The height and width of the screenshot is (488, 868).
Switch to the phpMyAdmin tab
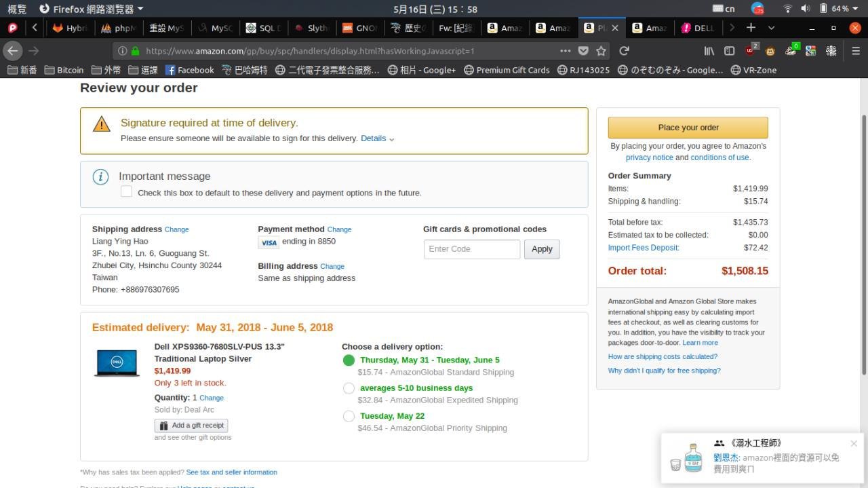click(118, 28)
